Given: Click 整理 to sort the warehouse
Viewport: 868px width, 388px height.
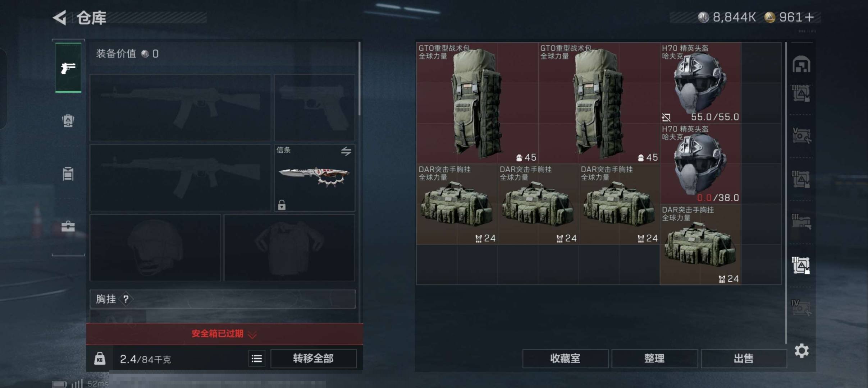Looking at the screenshot, I should (x=654, y=359).
